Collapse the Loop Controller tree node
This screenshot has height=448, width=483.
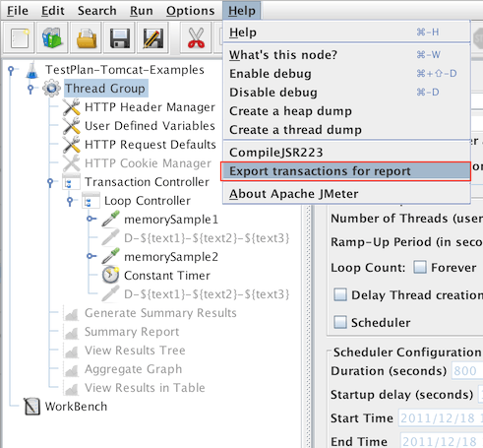[x=70, y=201]
